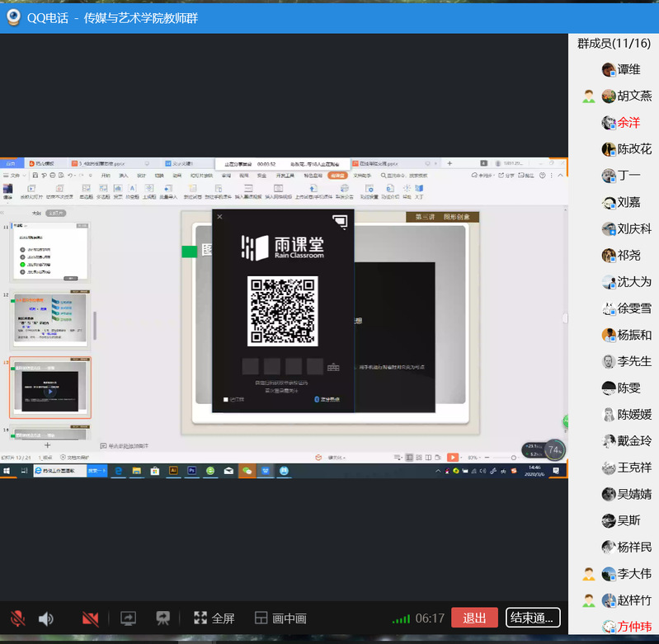Screen dimensions: 659x644
Task: Open File Explorer on the shared taskbar
Action: tap(137, 471)
